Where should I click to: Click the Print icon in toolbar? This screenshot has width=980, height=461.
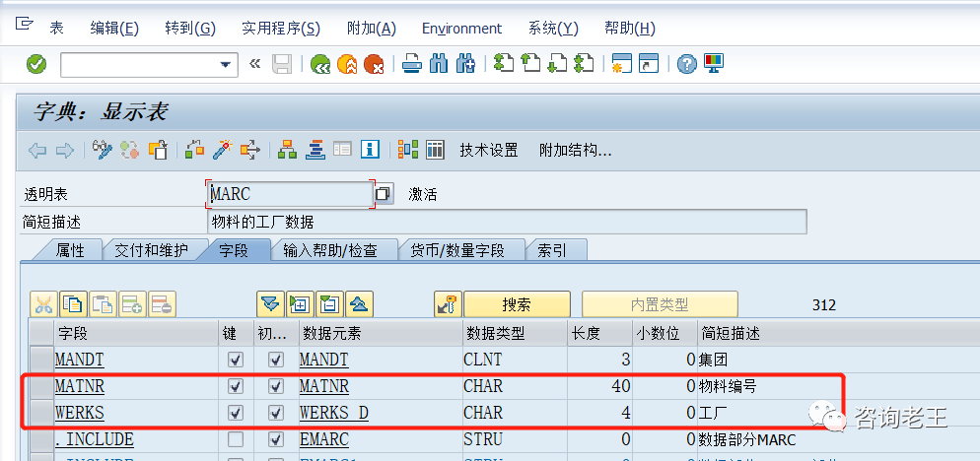[x=412, y=65]
